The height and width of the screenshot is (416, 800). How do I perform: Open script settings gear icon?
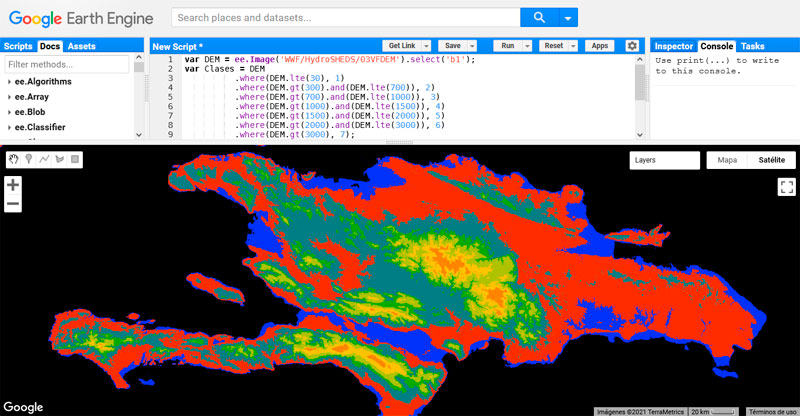tap(632, 46)
